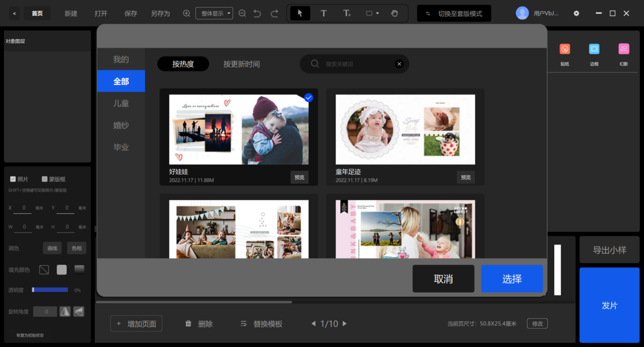Image resolution: width=644 pixels, height=347 pixels.
Task: Adjust the 透明度 opacity slider
Action: [50, 290]
